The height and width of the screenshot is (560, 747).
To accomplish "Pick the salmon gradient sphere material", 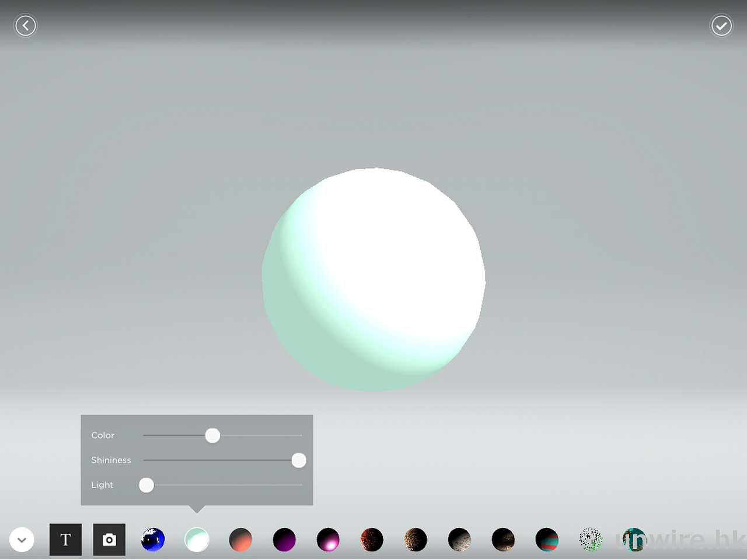I will pos(240,540).
